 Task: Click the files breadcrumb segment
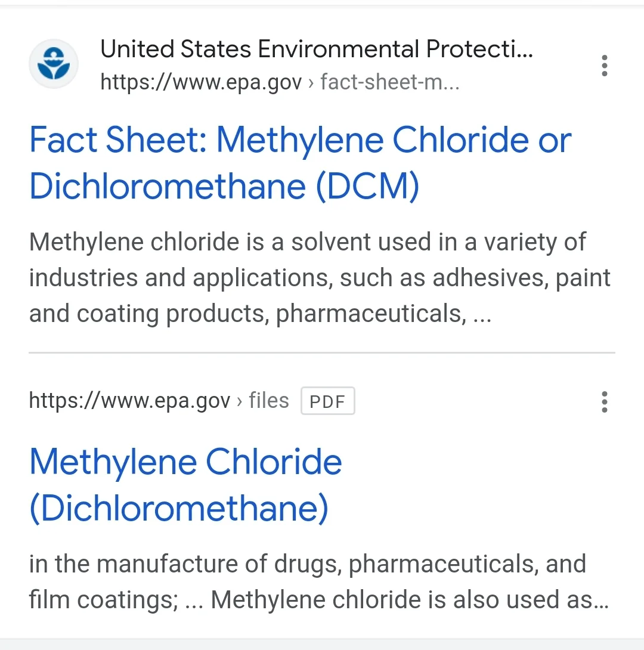click(x=268, y=401)
